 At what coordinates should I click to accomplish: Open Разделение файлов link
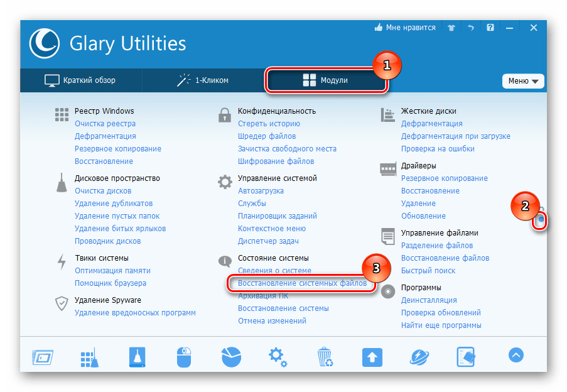437,246
